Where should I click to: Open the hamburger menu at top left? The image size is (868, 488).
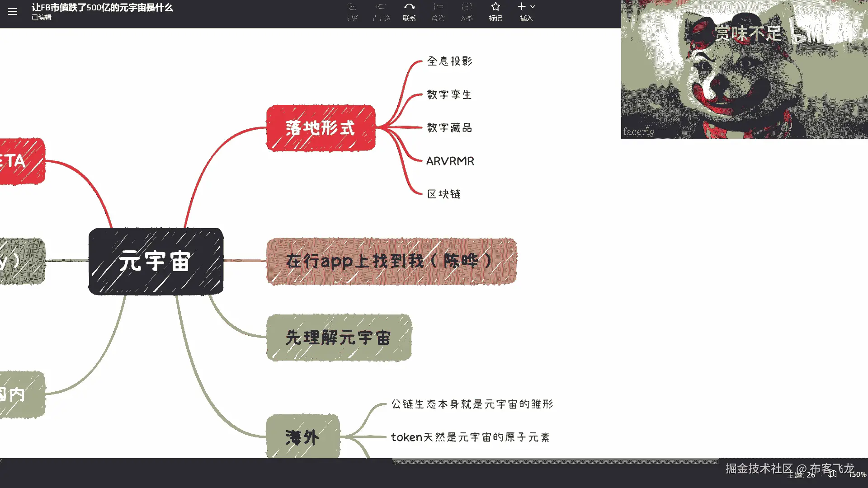click(12, 12)
